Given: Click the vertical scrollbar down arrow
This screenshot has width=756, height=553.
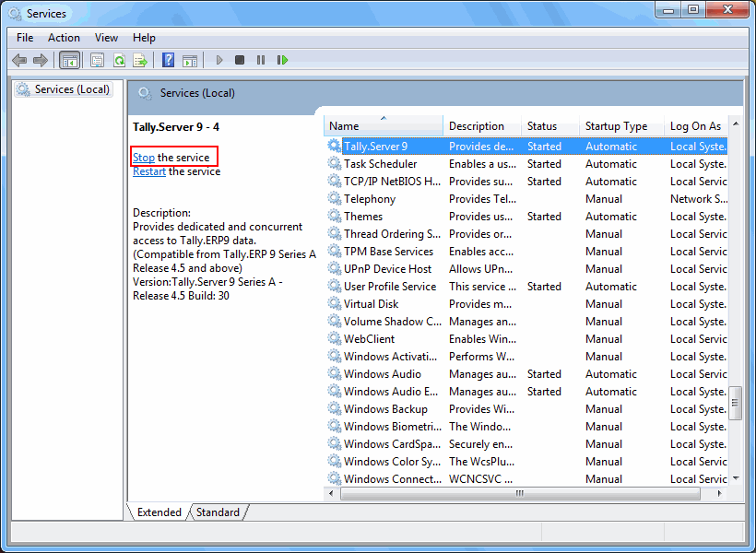Looking at the screenshot, I should click(x=736, y=478).
